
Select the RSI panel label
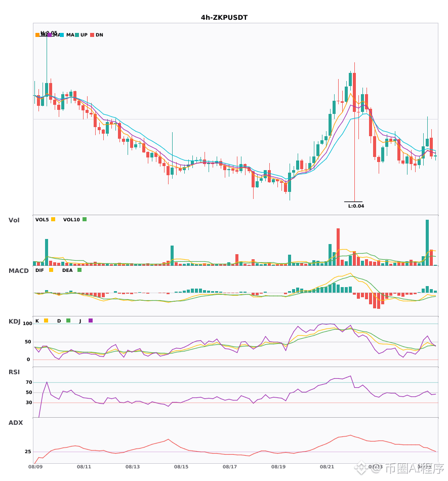click(x=14, y=372)
